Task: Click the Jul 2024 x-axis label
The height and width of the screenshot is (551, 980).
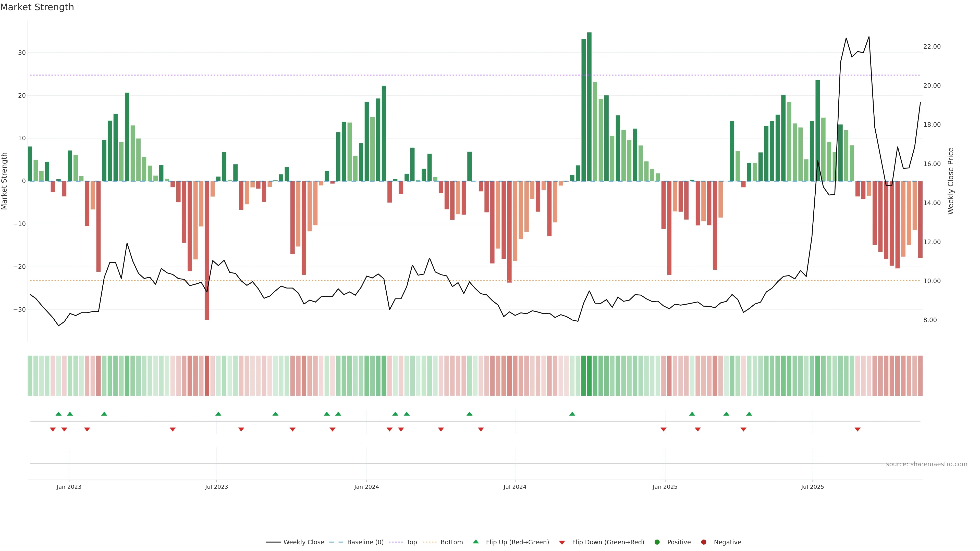Action: click(515, 487)
